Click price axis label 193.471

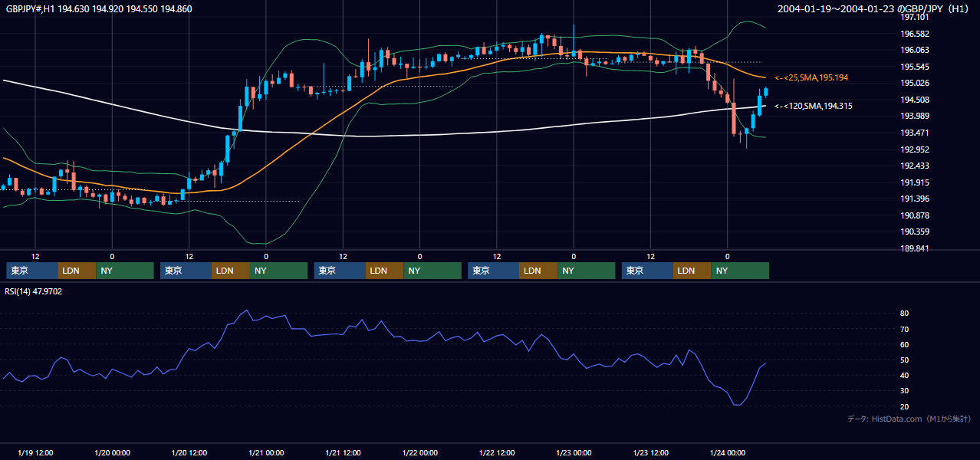[916, 133]
